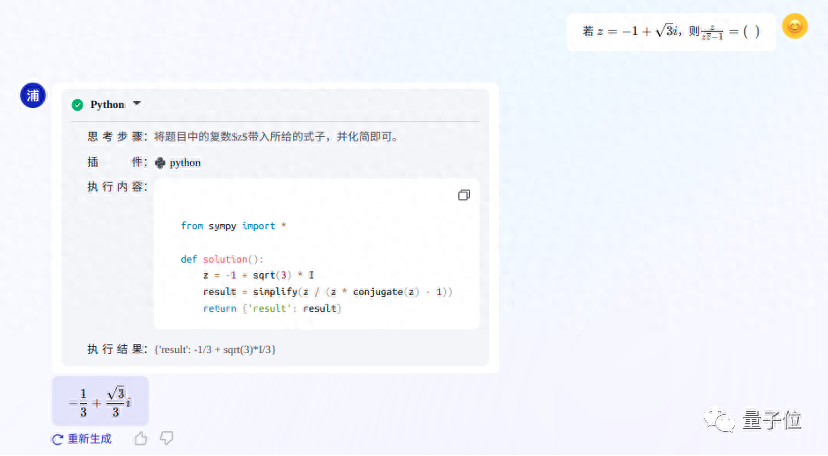The height and width of the screenshot is (456, 828).
Task: Copy the Python code block
Action: [463, 195]
